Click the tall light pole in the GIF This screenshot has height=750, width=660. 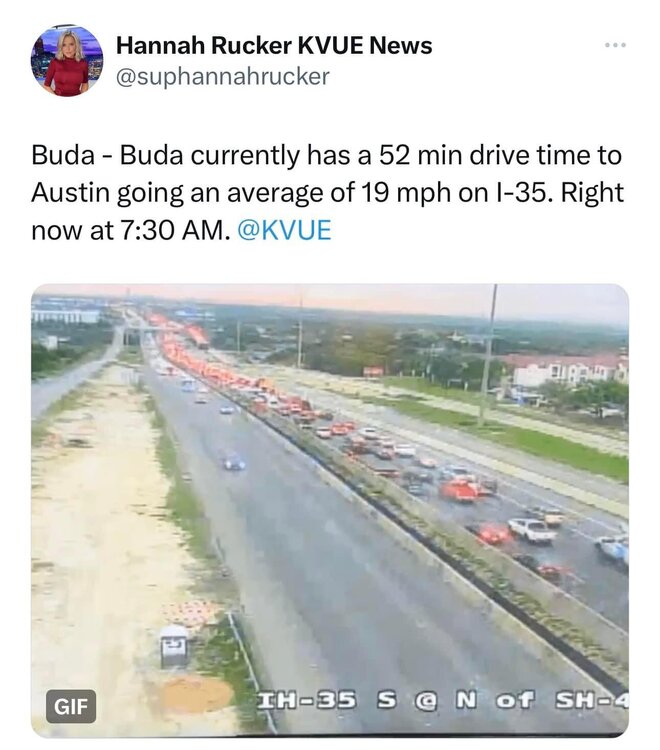tap(488, 355)
